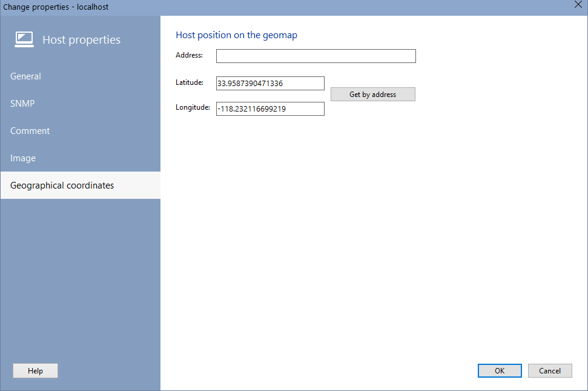Go to the Comment section
This screenshot has height=391, width=588.
point(30,131)
